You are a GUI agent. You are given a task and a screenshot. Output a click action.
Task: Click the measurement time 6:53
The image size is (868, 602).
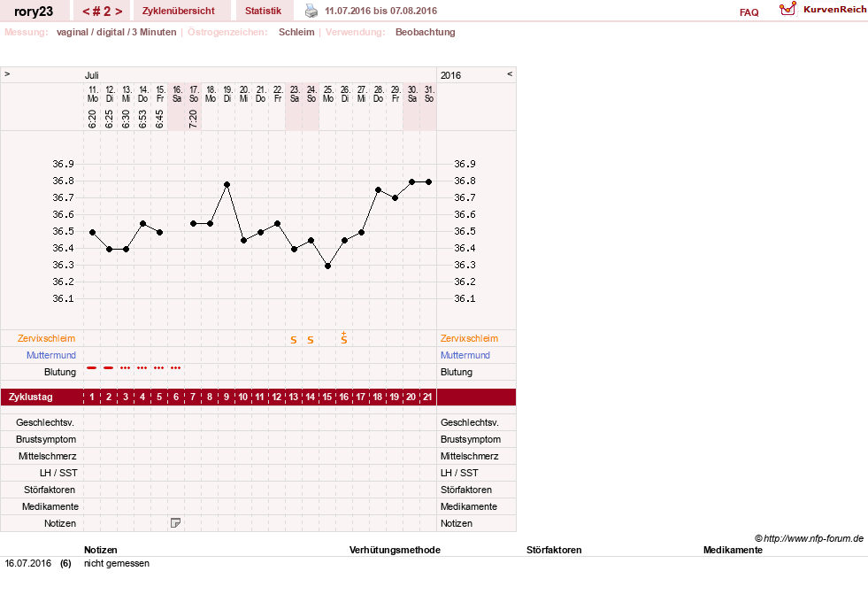[x=142, y=119]
